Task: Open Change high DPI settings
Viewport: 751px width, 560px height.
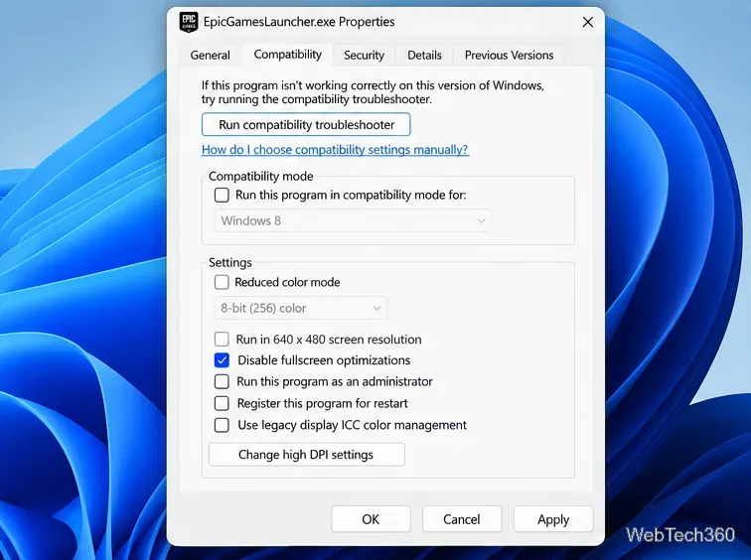Action: point(307,454)
